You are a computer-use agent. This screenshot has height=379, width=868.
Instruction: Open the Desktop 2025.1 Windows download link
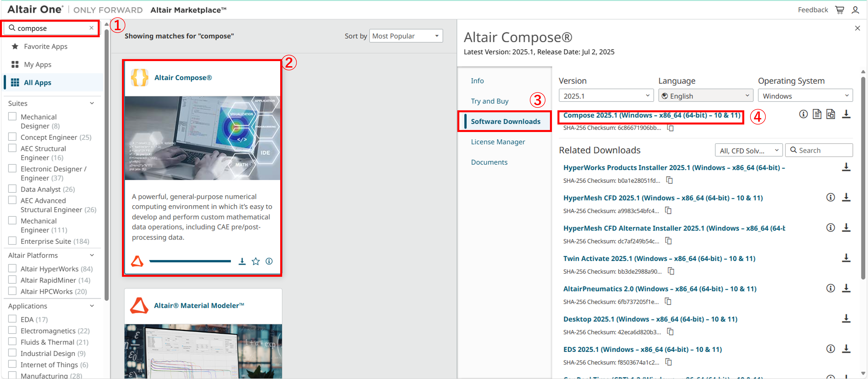click(x=650, y=319)
